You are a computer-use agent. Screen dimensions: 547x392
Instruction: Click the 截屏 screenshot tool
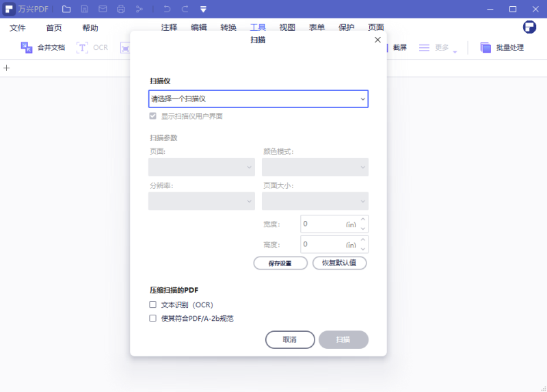[400, 47]
